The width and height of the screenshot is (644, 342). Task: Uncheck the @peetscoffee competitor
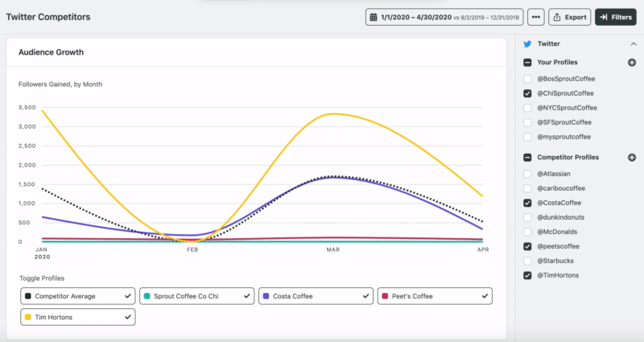click(x=527, y=246)
